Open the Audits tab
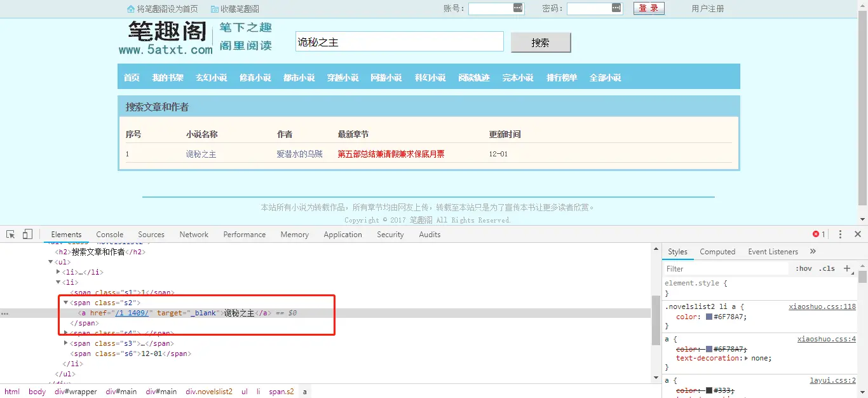 coord(430,234)
